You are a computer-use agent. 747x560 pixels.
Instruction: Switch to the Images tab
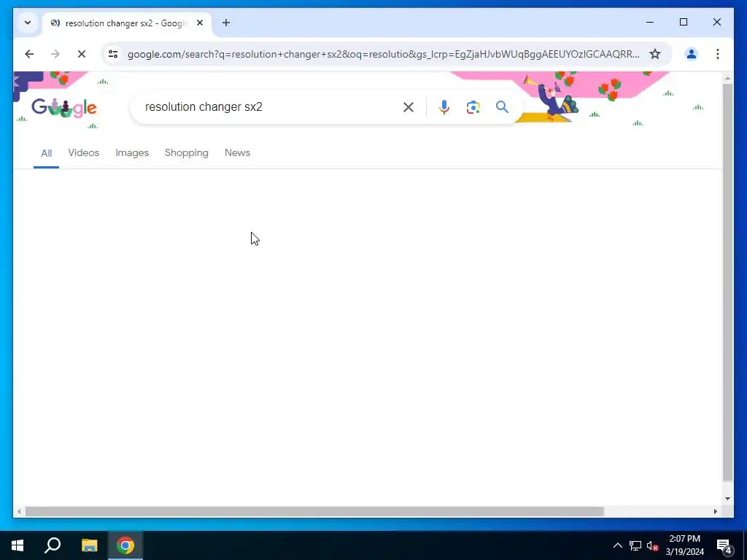(x=132, y=153)
